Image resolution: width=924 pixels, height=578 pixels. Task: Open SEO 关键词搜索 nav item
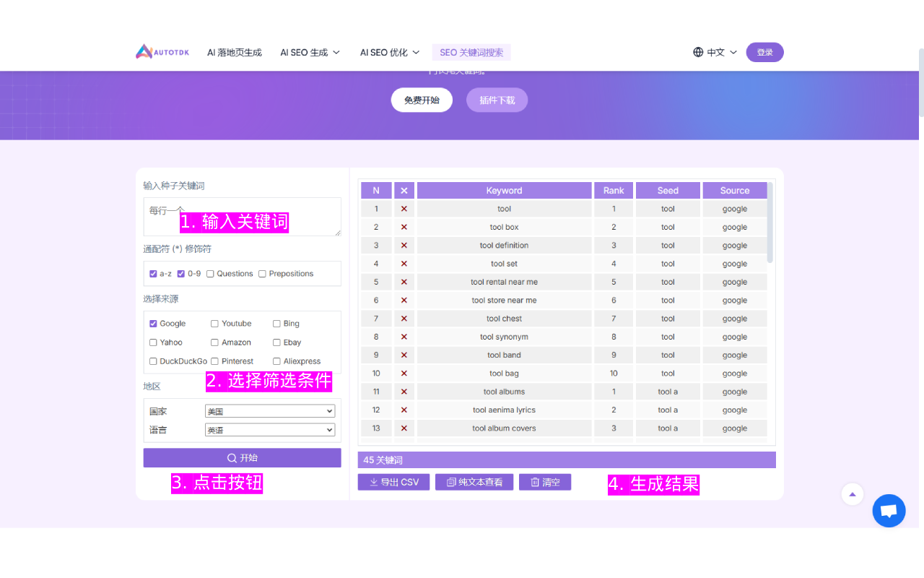pos(471,52)
